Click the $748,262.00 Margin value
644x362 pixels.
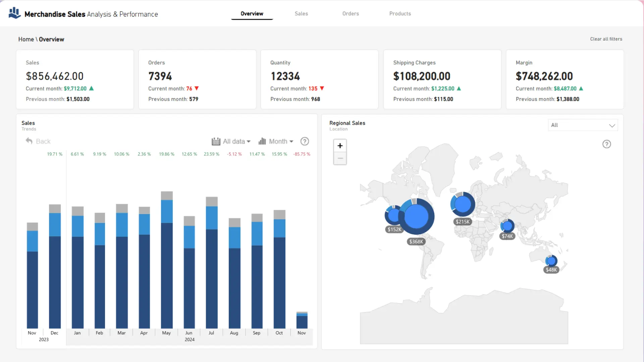[544, 76]
